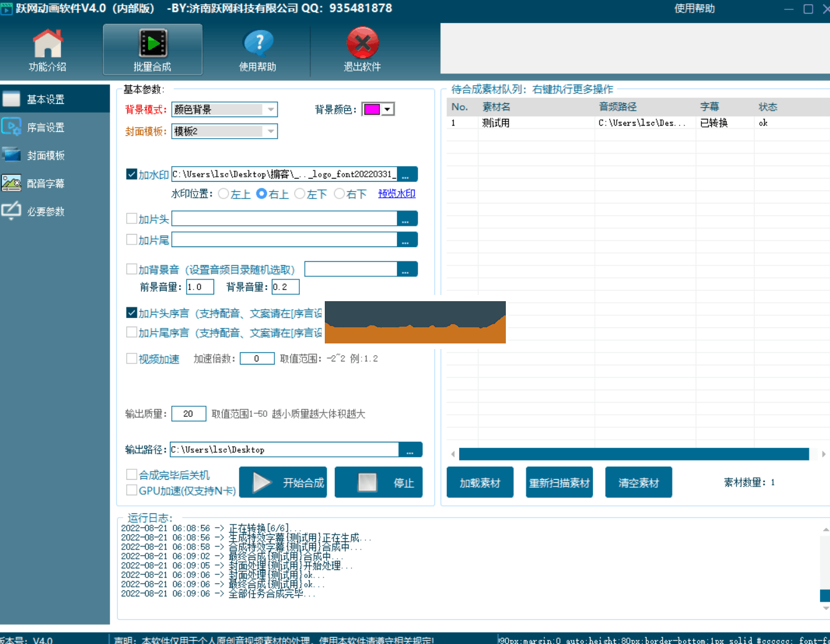Open 封面模板 sidebar icon
830x644 pixels.
click(11, 155)
